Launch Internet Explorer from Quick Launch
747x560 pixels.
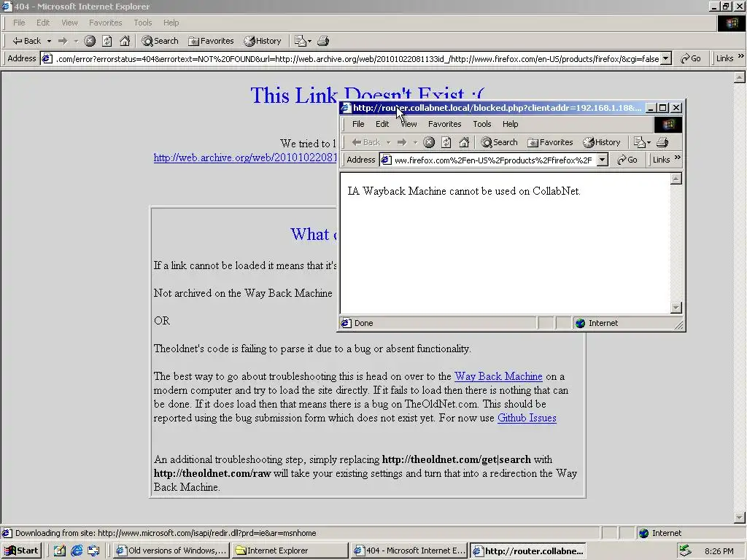[76, 551]
